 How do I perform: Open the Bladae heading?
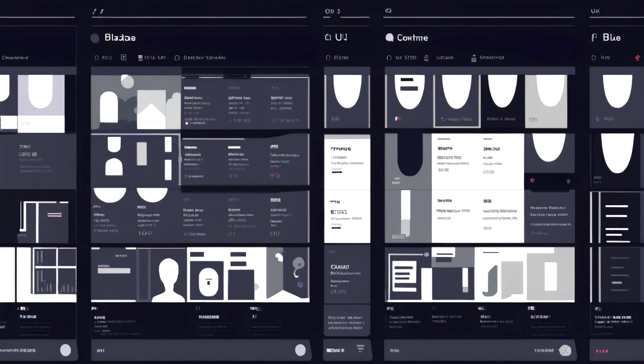(x=120, y=38)
